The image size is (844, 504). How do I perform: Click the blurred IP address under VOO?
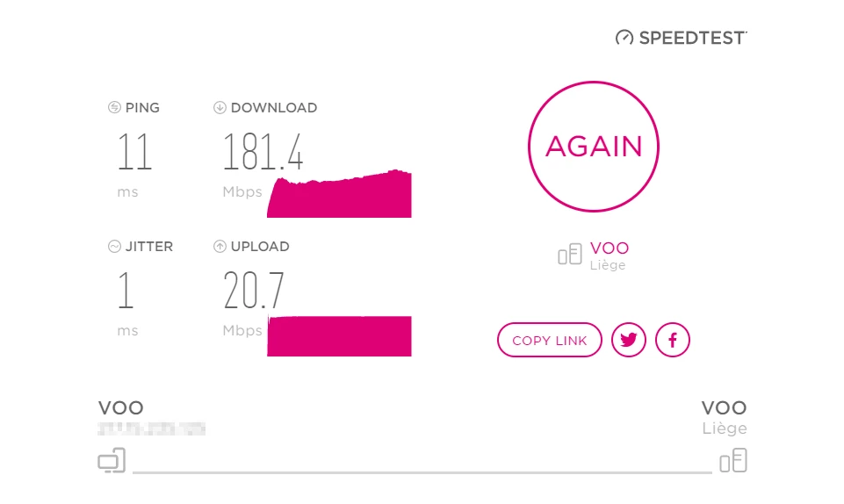151,428
